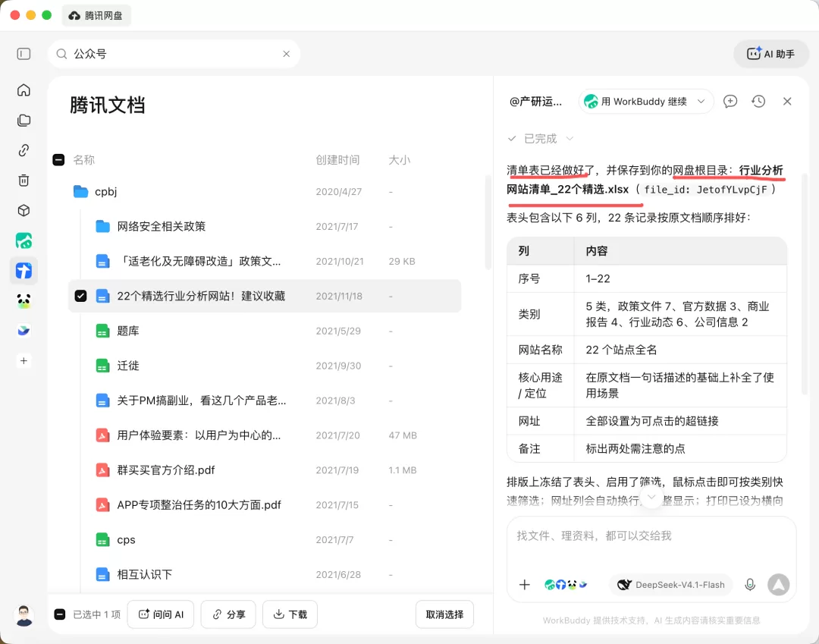Open the files icon in sidebar
The width and height of the screenshot is (819, 644).
coord(24,120)
